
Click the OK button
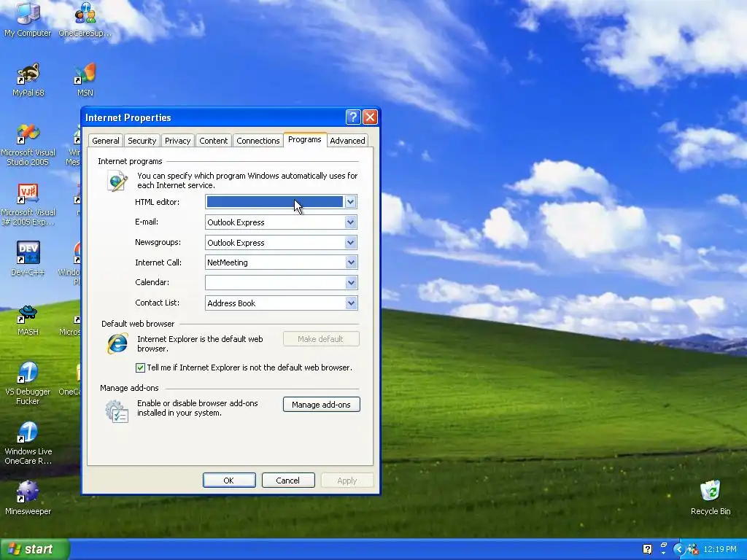(x=228, y=481)
